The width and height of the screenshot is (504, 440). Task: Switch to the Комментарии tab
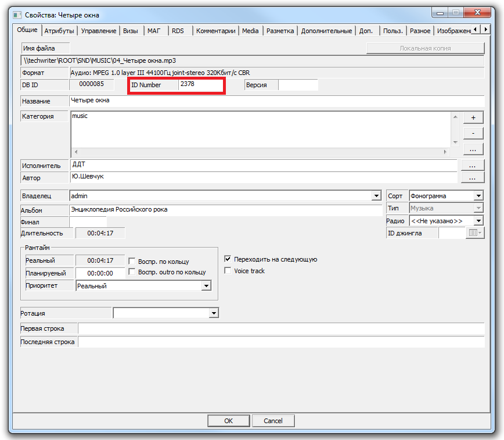point(215,31)
